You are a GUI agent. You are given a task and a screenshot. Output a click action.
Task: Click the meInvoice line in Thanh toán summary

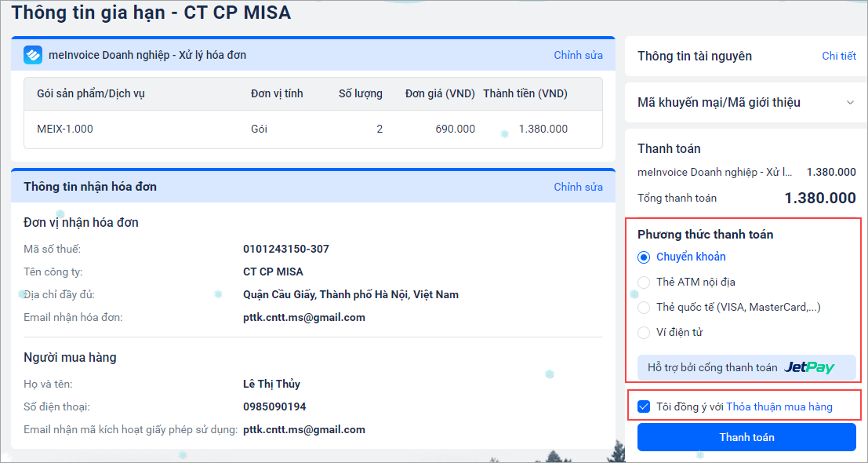(x=746, y=172)
